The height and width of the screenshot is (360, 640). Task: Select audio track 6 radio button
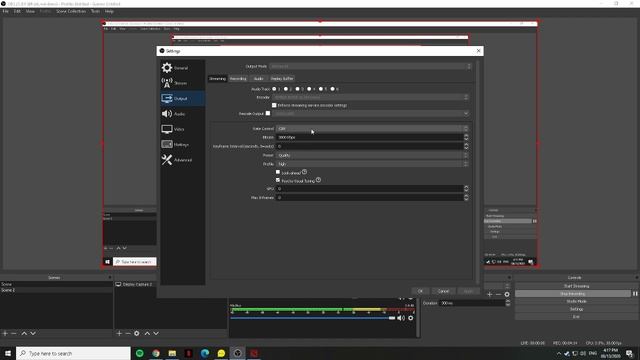pos(333,89)
